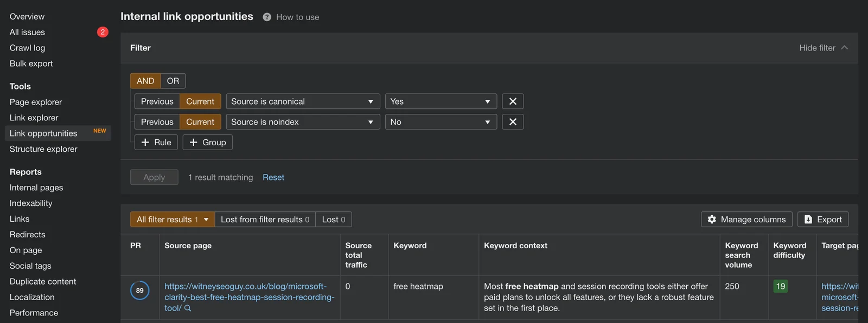Click the Apply filter button
Image resolution: width=868 pixels, height=323 pixels.
click(154, 177)
